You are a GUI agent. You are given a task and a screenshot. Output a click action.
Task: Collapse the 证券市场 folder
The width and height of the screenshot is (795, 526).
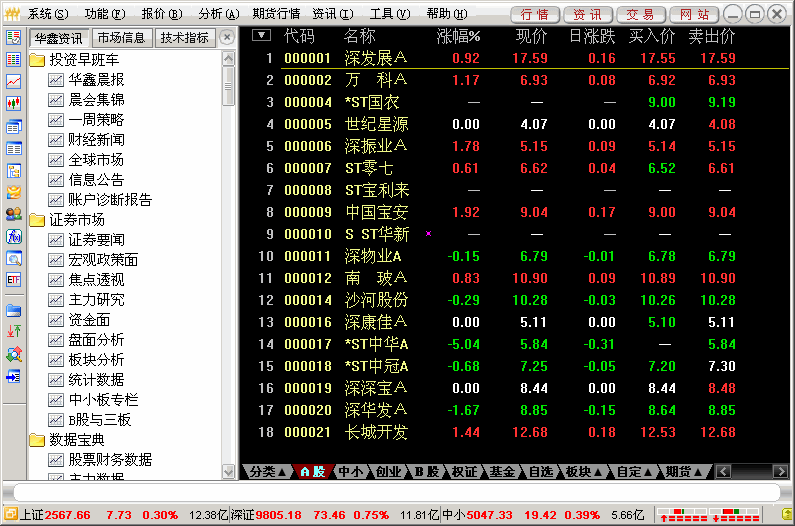coord(37,220)
